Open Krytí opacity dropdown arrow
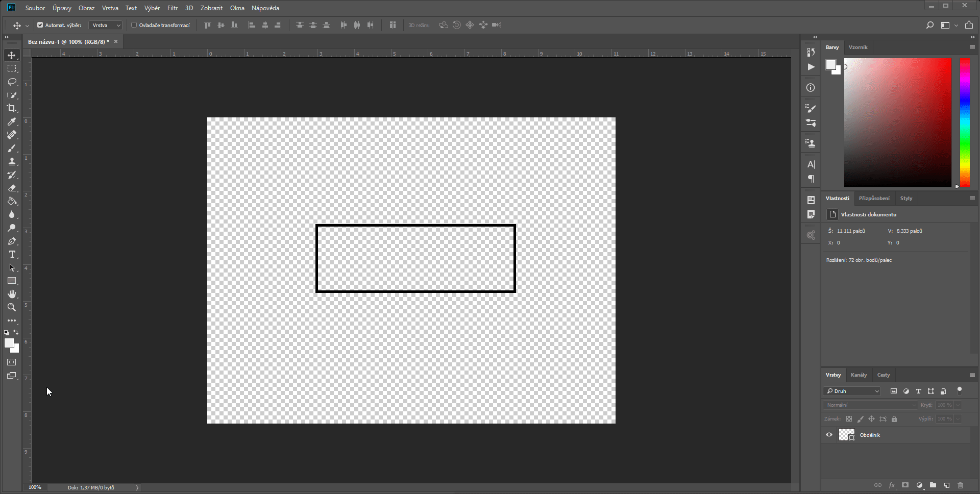The height and width of the screenshot is (494, 980). (958, 405)
